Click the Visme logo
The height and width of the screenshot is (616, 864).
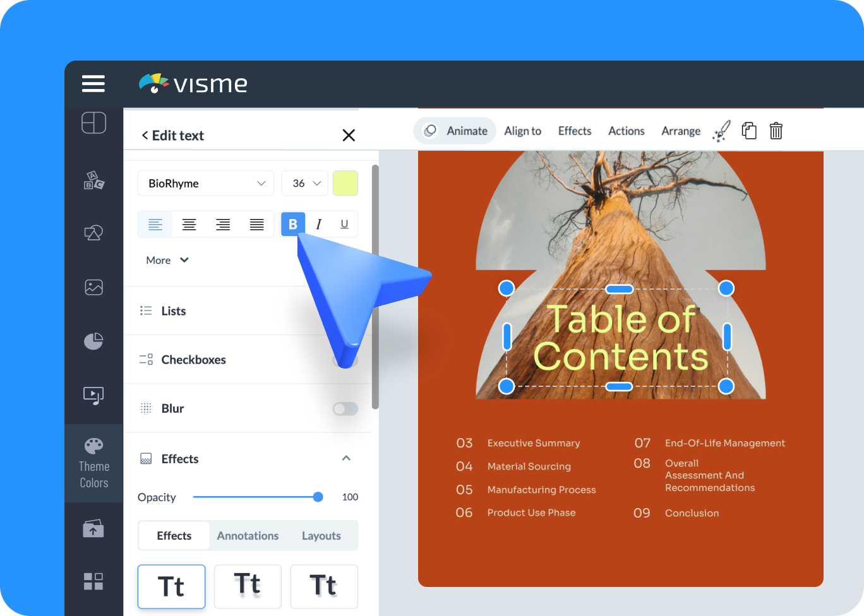193,84
